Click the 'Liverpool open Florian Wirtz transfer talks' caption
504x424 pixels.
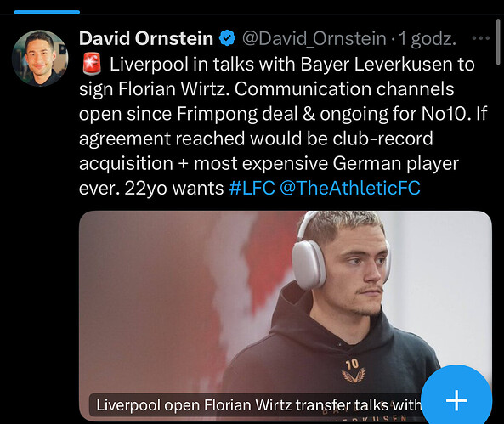[258, 405]
